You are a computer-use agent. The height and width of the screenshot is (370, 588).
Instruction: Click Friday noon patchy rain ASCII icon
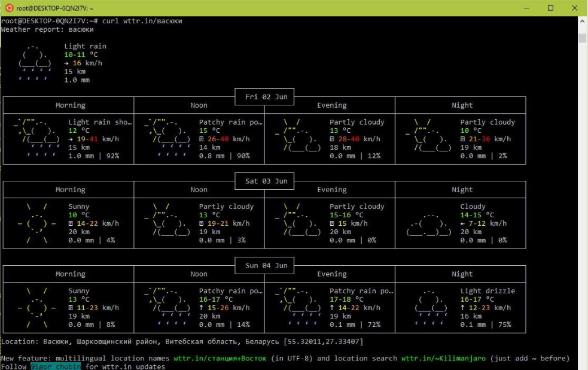167,138
